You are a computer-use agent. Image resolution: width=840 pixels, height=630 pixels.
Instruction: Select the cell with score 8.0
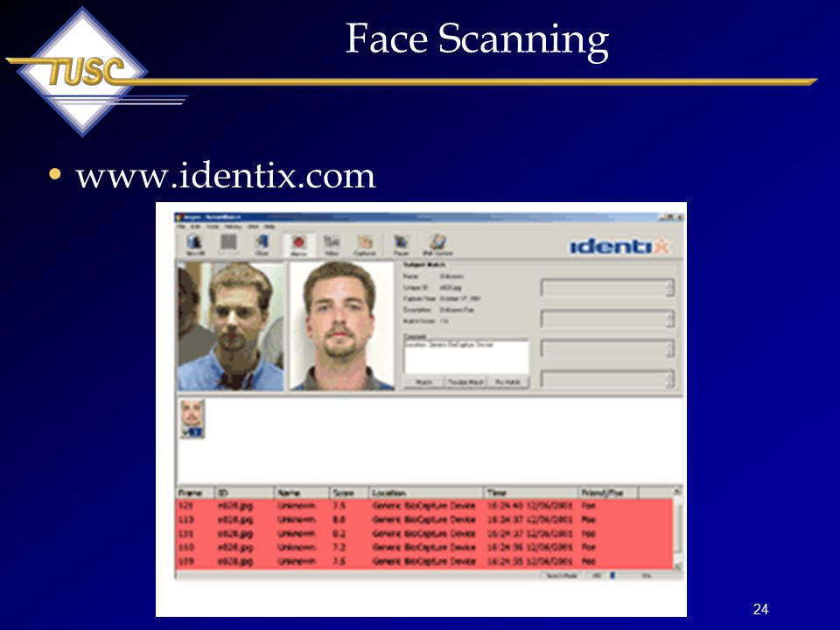pyautogui.click(x=339, y=520)
